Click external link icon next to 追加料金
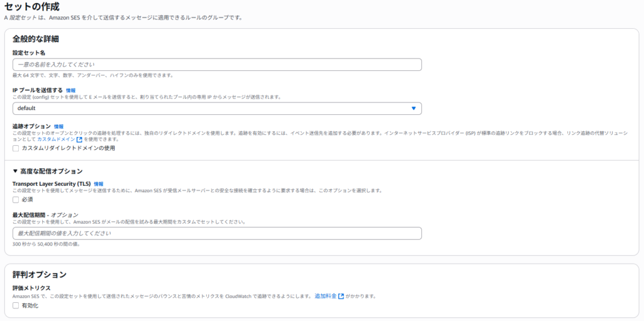 click(x=341, y=296)
